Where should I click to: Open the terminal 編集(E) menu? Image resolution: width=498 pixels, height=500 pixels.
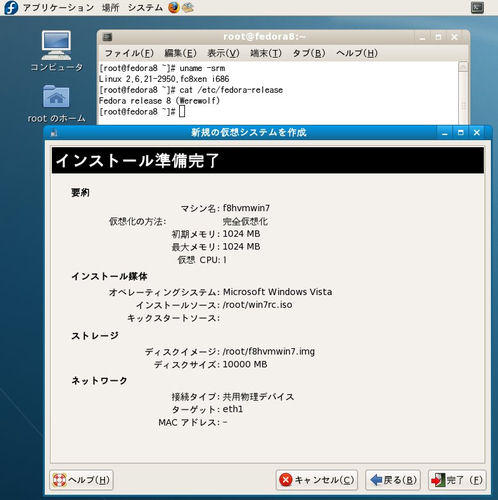180,53
